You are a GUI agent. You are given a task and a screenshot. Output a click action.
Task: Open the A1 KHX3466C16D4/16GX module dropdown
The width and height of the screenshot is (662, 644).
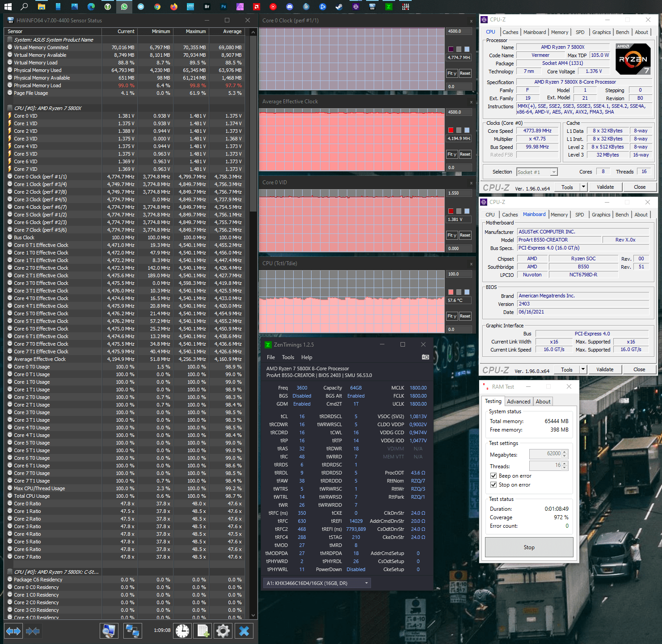(317, 583)
